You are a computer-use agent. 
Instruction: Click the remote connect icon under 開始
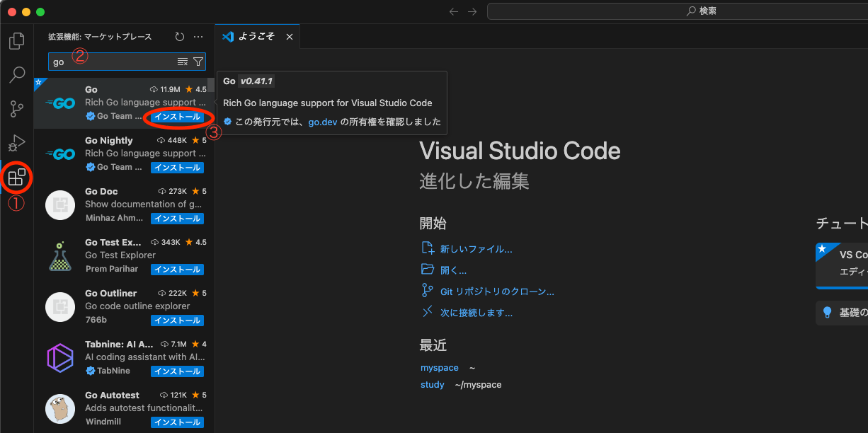click(x=427, y=312)
